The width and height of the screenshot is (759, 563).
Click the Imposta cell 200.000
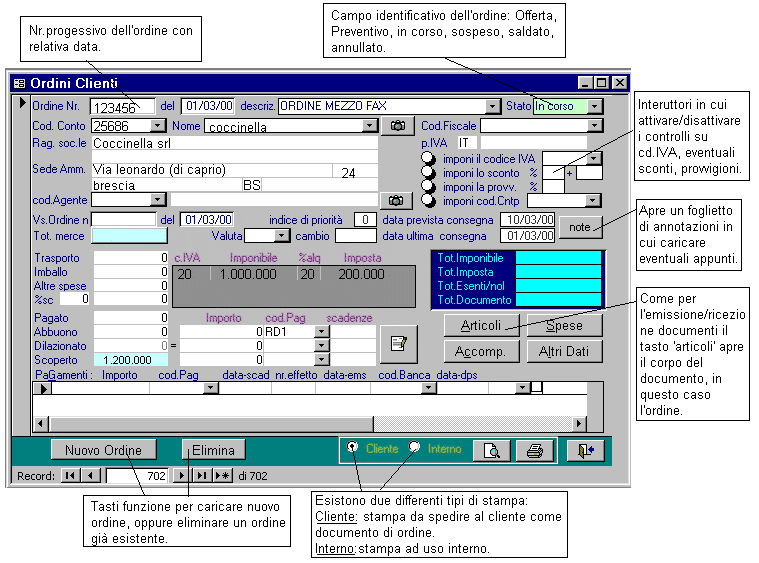pos(361,274)
